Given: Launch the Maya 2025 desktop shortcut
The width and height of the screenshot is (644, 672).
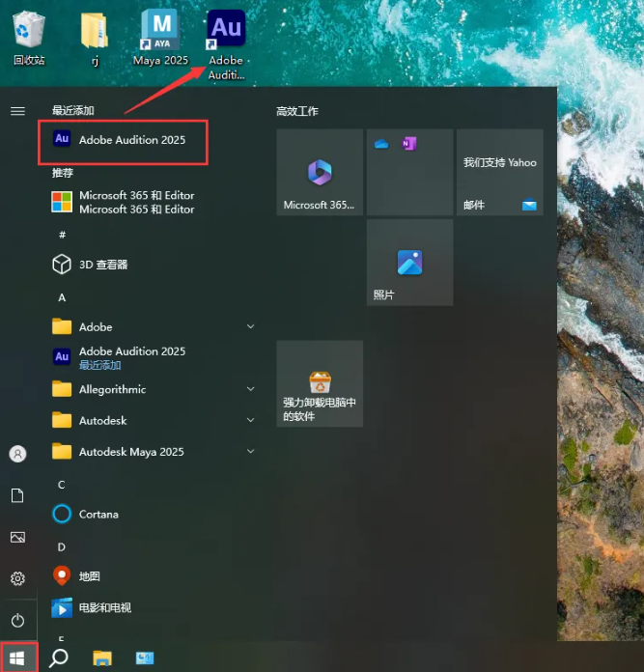Looking at the screenshot, I should click(x=160, y=38).
